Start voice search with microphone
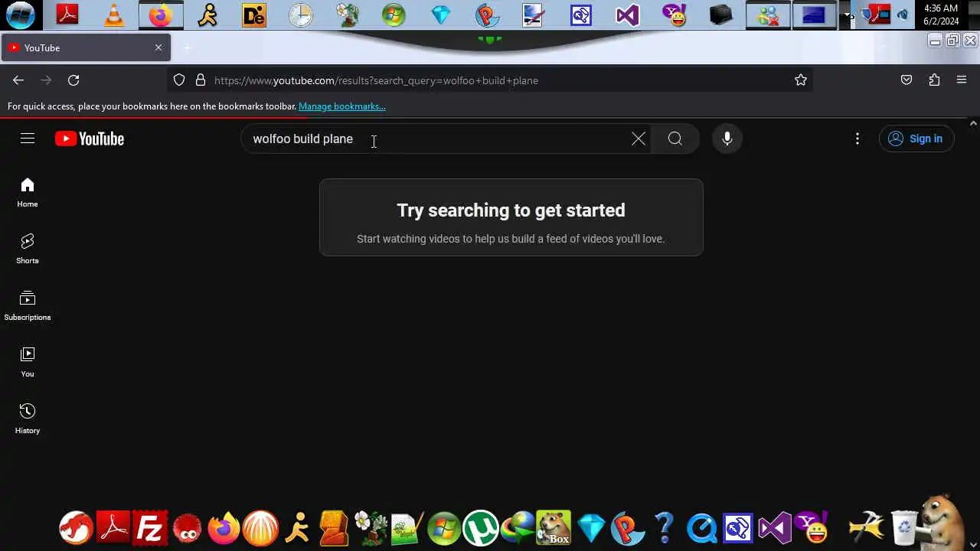The image size is (980, 551). [727, 139]
